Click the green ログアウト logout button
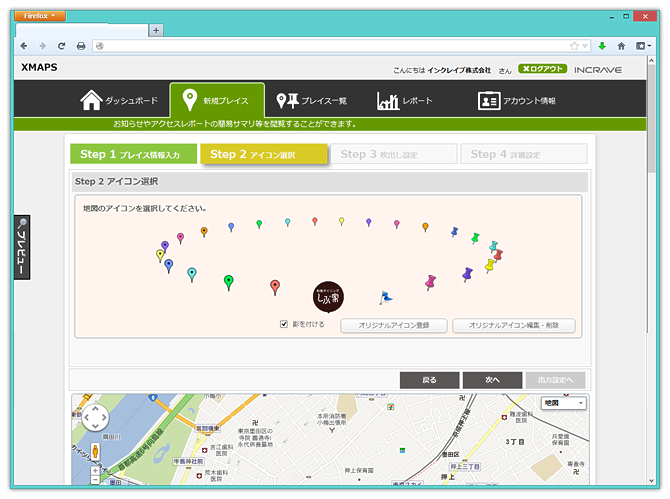This screenshot has height=499, width=670. 543,70
